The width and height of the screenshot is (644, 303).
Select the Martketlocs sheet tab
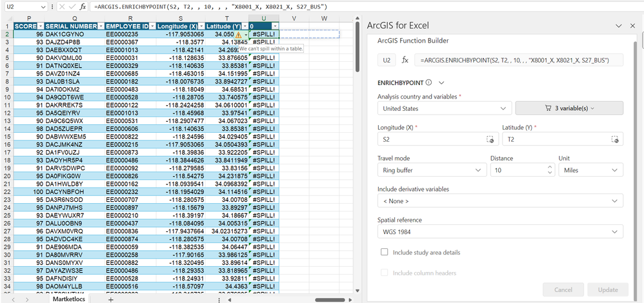(x=68, y=299)
